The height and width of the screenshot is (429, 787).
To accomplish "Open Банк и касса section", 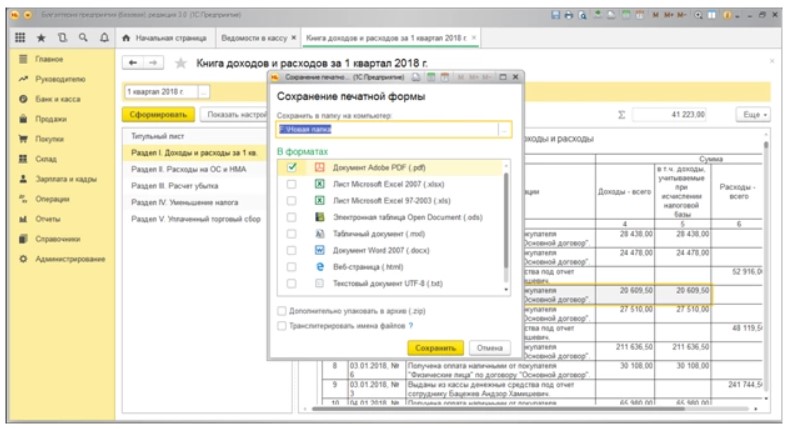I will pyautogui.click(x=57, y=99).
